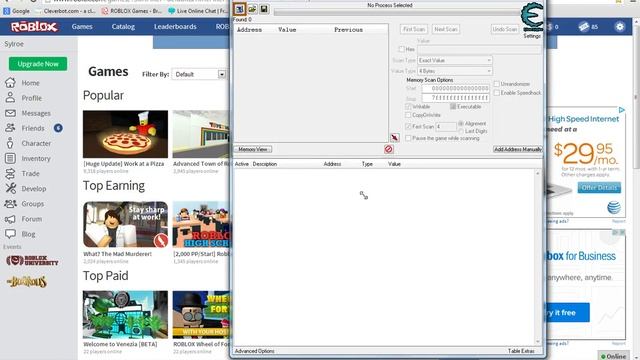Toggle Fast Scan checkbox
This screenshot has width=640, height=360.
pos(408,127)
